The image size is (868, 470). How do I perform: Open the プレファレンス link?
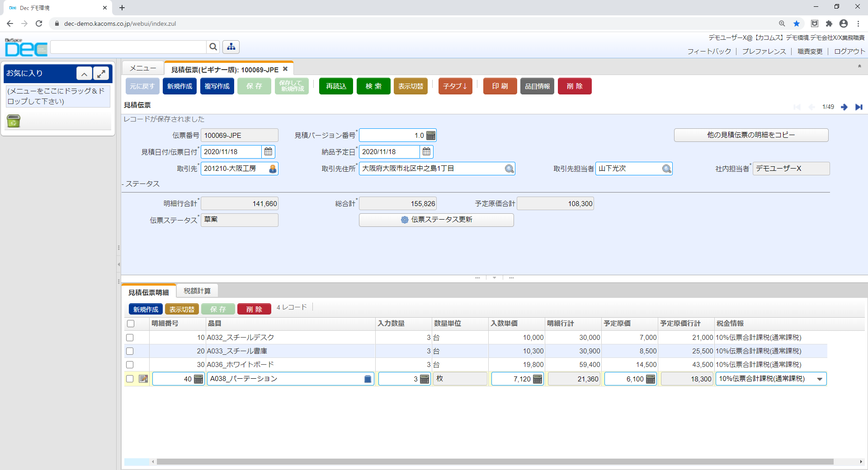click(x=764, y=52)
